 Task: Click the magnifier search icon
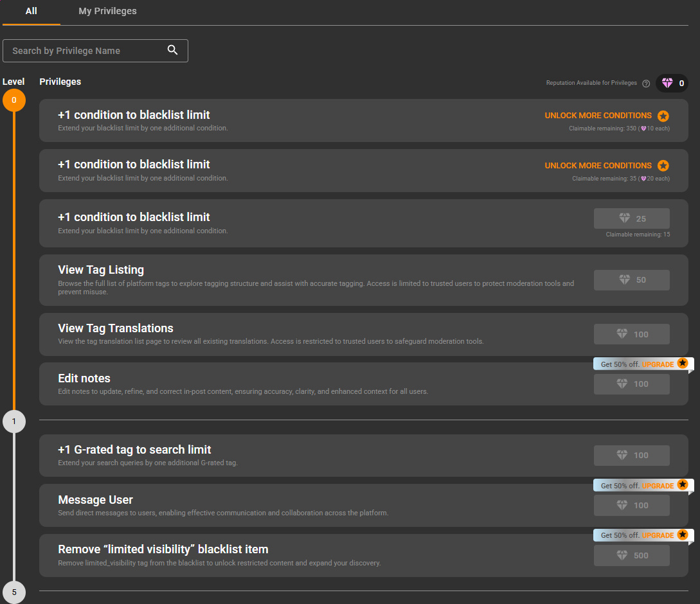[x=173, y=50]
